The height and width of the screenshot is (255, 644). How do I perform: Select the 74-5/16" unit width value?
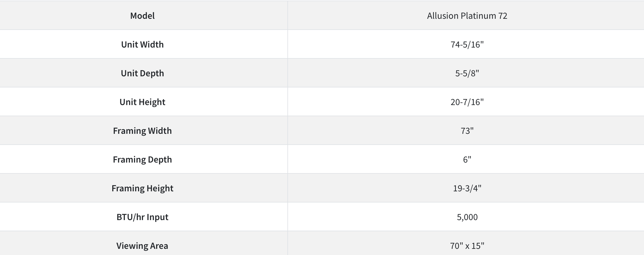(467, 44)
